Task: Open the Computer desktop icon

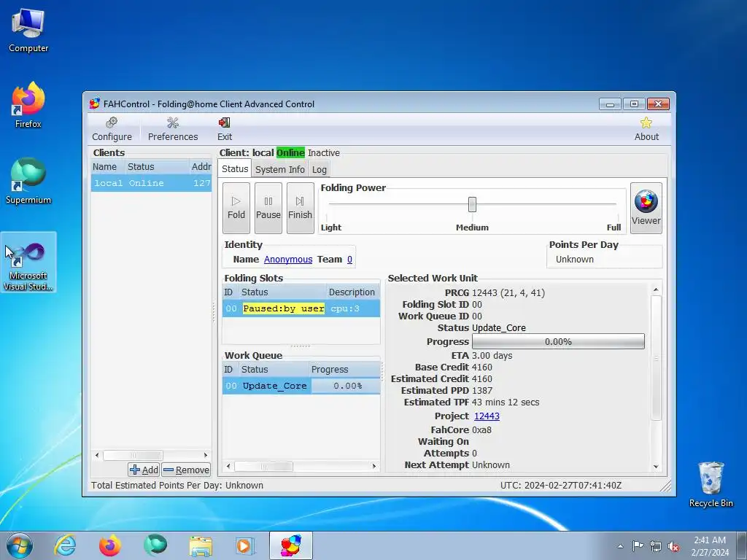Action: (x=28, y=31)
